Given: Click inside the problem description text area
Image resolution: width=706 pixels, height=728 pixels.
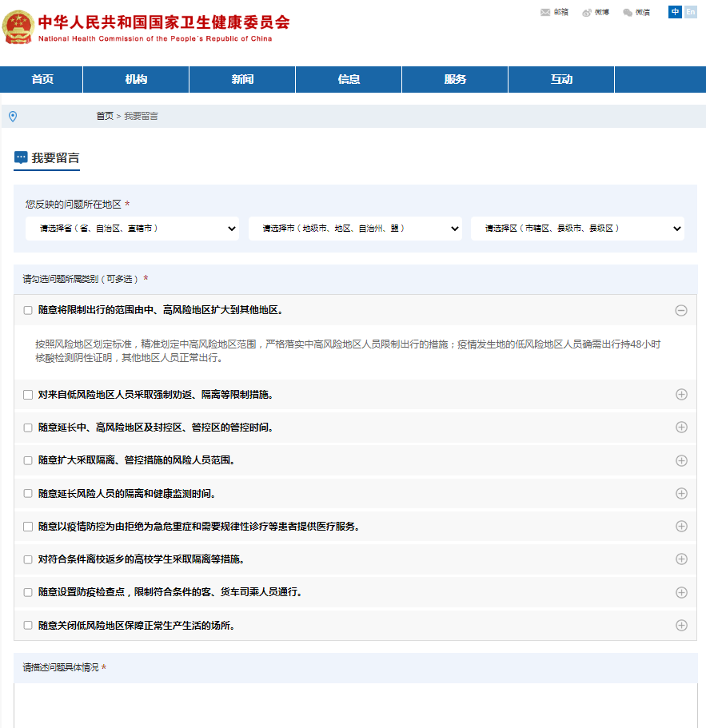Looking at the screenshot, I should pyautogui.click(x=352, y=703).
